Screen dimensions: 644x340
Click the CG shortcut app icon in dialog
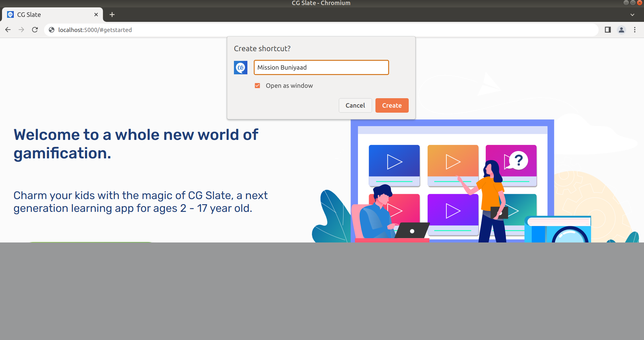pos(241,68)
